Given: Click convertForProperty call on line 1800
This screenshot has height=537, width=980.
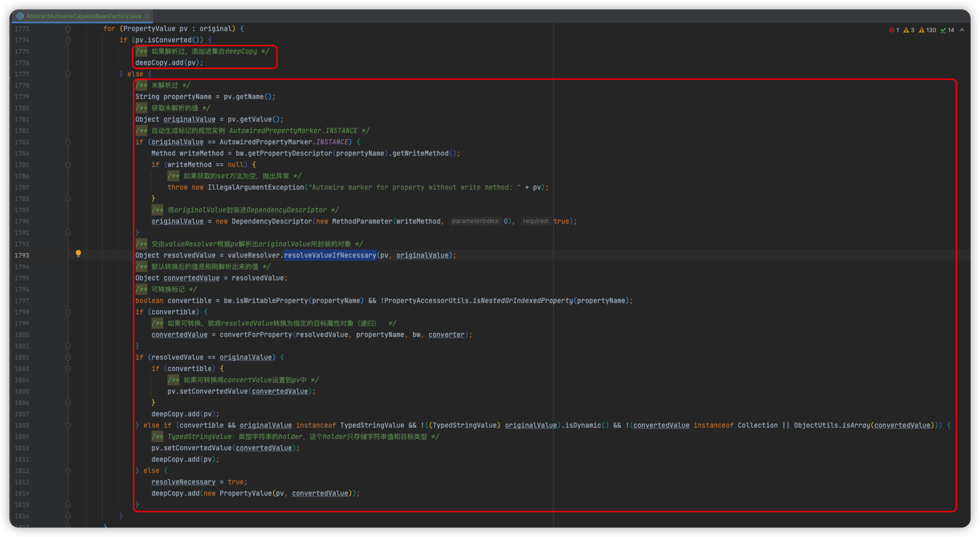Looking at the screenshot, I should [x=255, y=335].
